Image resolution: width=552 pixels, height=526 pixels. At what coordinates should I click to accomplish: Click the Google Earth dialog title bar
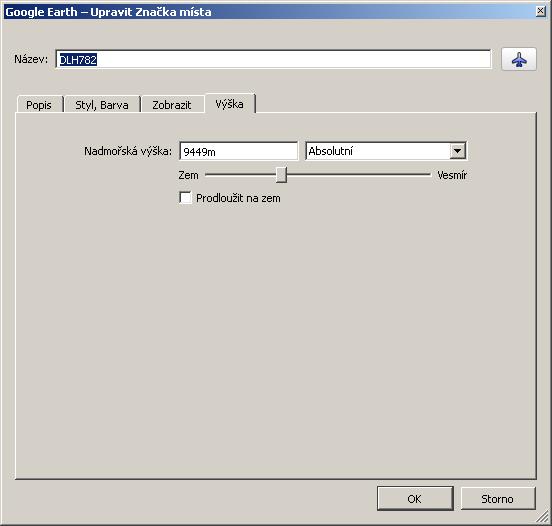click(x=268, y=12)
